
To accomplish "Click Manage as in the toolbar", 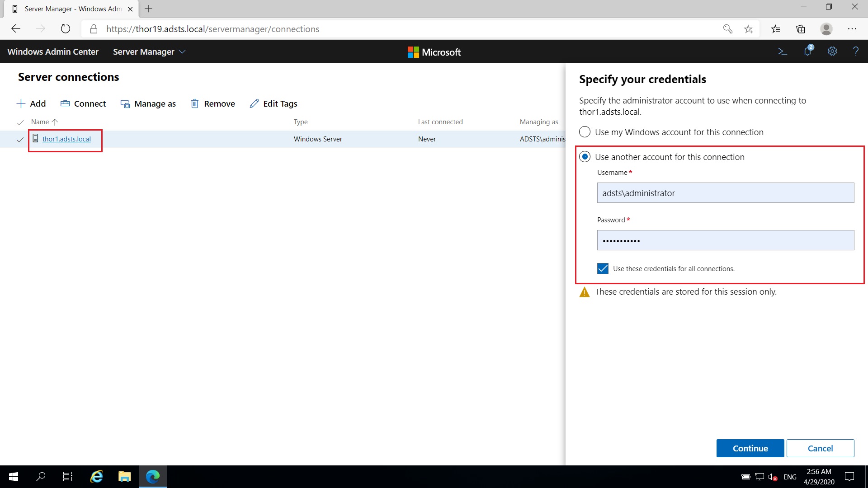I will coord(148,103).
